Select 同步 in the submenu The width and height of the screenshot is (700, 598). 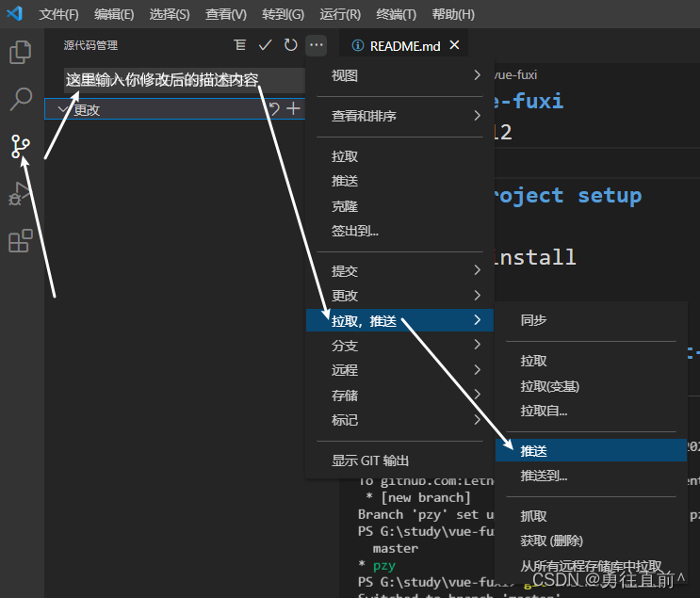534,320
